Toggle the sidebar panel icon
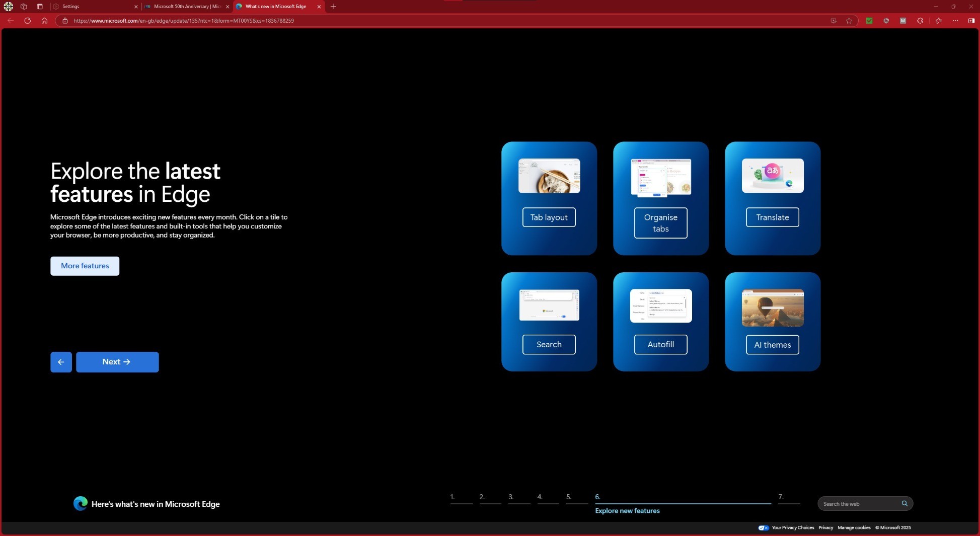The image size is (980, 536). [x=971, y=21]
